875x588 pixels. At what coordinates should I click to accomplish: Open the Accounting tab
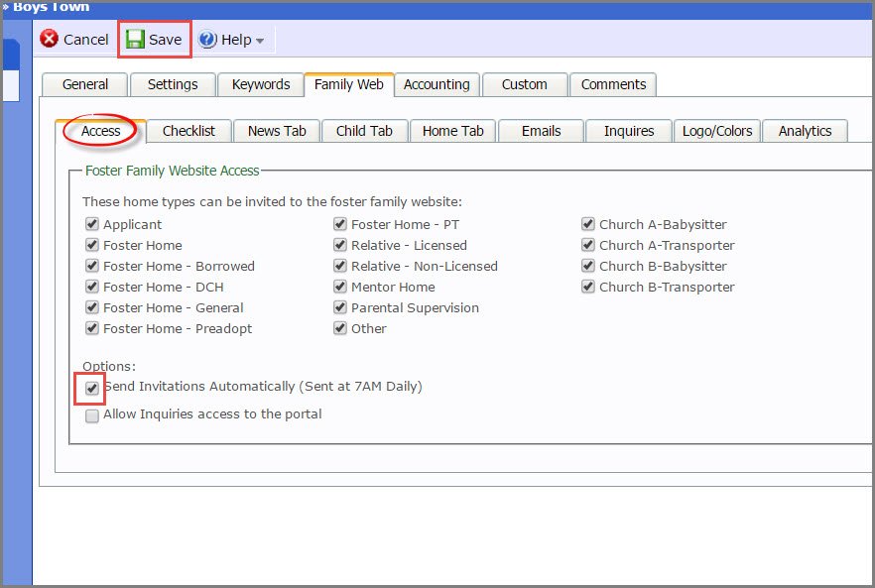437,84
